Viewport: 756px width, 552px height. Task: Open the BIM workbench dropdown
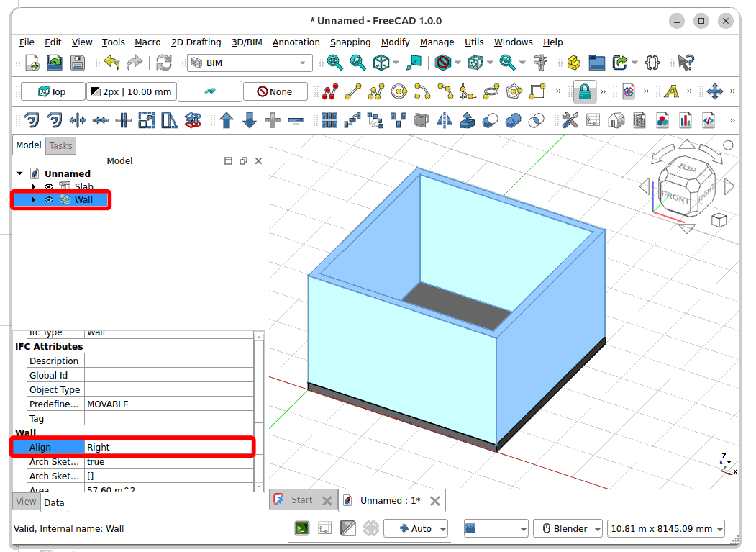click(x=250, y=63)
